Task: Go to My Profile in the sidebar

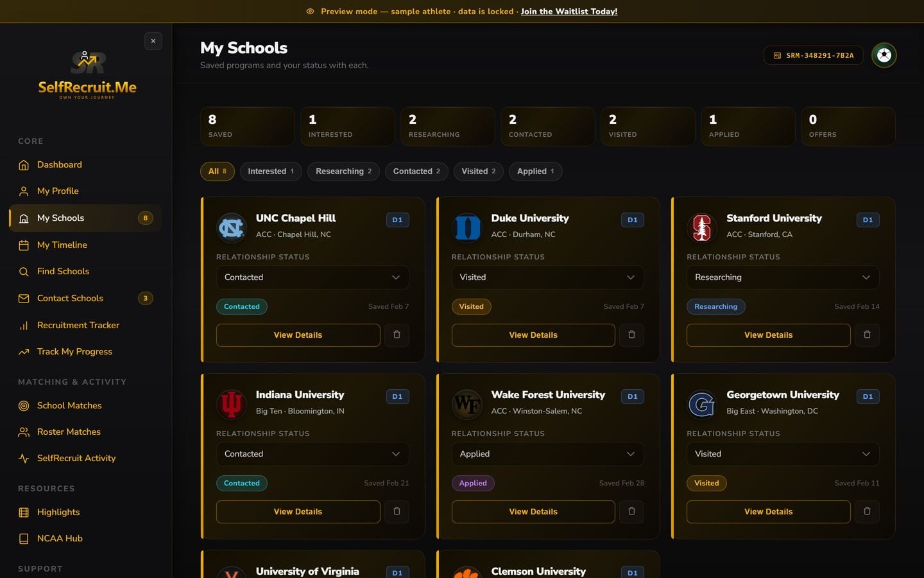Action: [85, 191]
